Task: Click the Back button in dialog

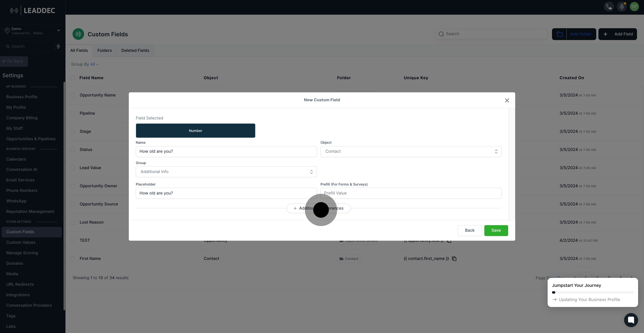Action: (x=469, y=230)
